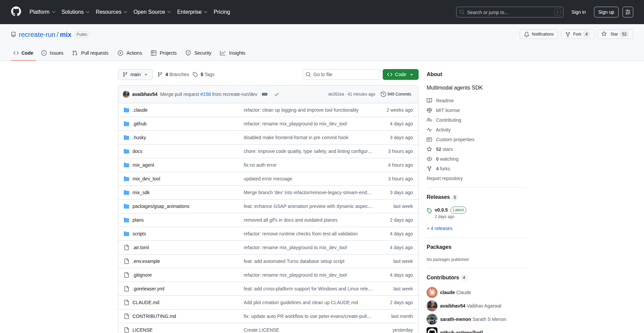
Task: Open the Pricing page
Action: pyautogui.click(x=222, y=12)
